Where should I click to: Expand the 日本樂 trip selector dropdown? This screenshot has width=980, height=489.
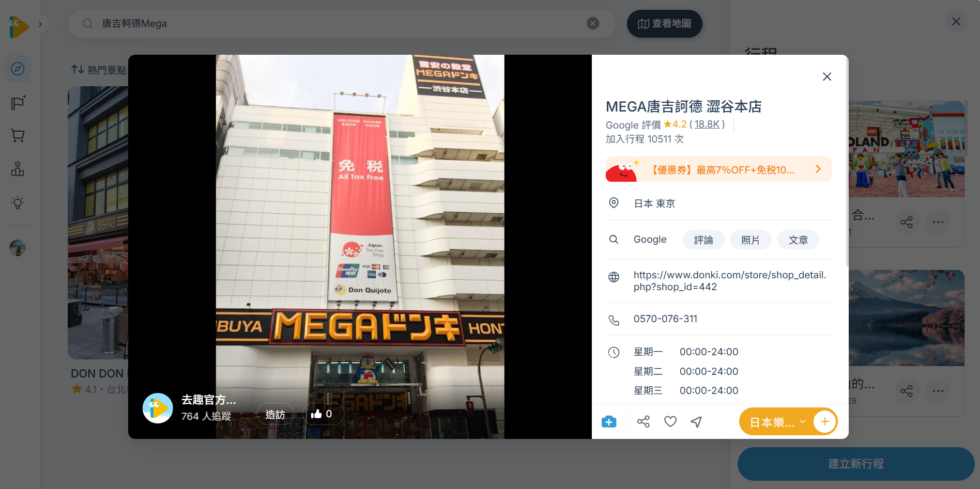(802, 421)
